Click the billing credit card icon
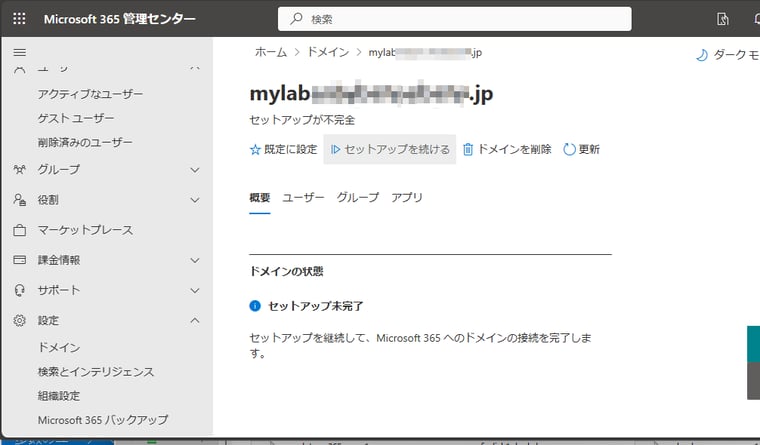Viewport: 760px width, 445px height. (19, 260)
